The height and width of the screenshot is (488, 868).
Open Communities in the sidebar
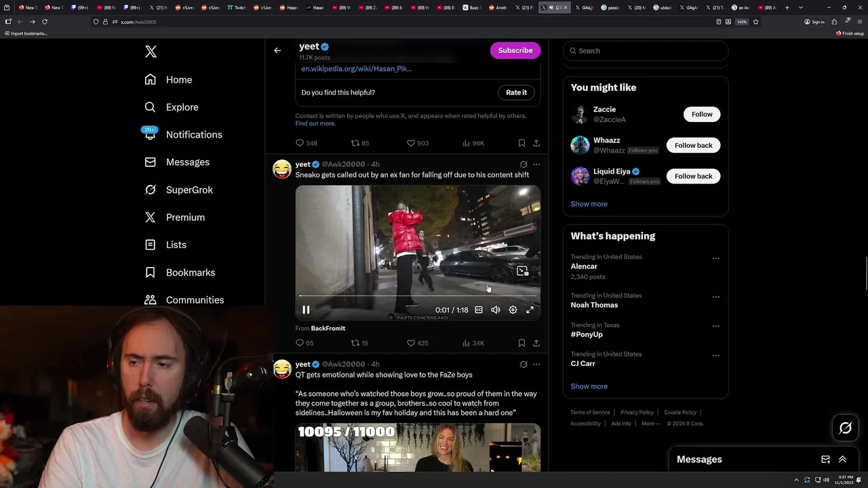click(x=184, y=300)
